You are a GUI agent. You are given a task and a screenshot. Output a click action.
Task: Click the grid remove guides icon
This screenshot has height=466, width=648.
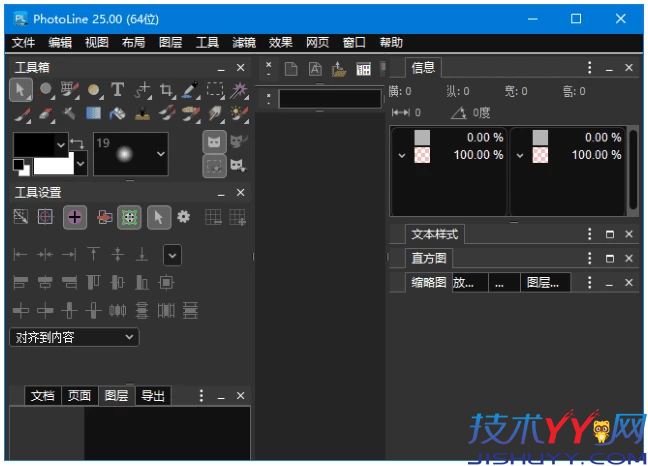[213, 217]
